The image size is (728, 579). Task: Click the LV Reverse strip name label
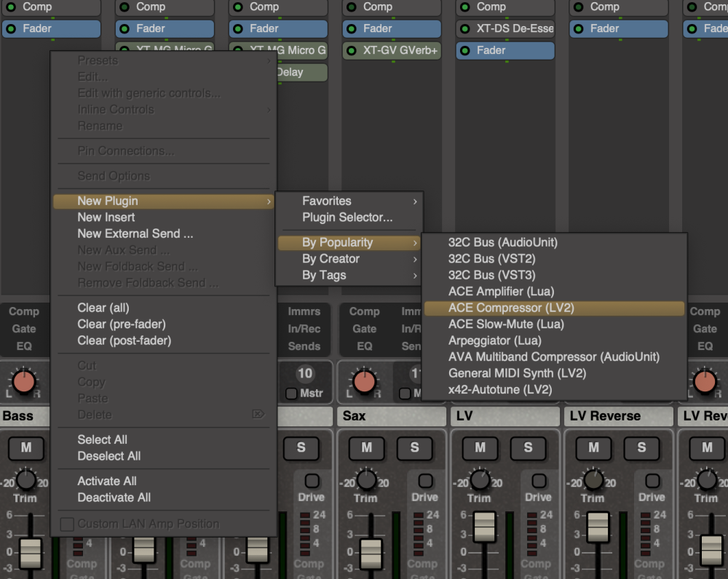618,416
